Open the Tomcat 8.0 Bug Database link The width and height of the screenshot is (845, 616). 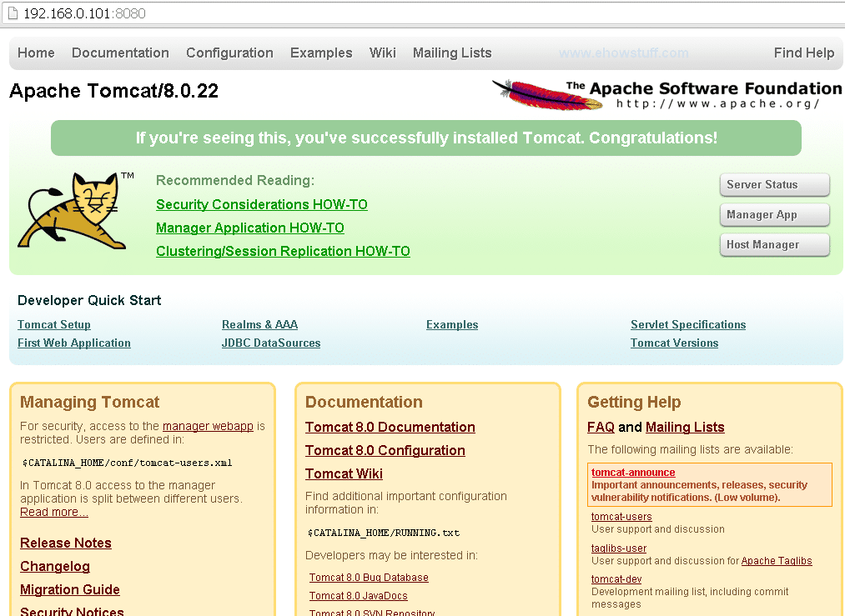(369, 577)
